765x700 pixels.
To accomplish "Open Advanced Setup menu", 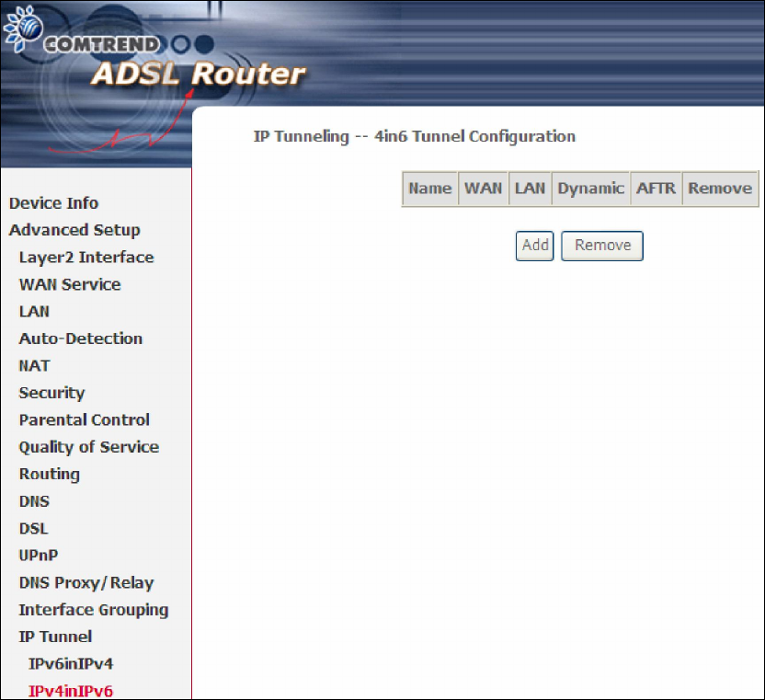I will pos(74,230).
